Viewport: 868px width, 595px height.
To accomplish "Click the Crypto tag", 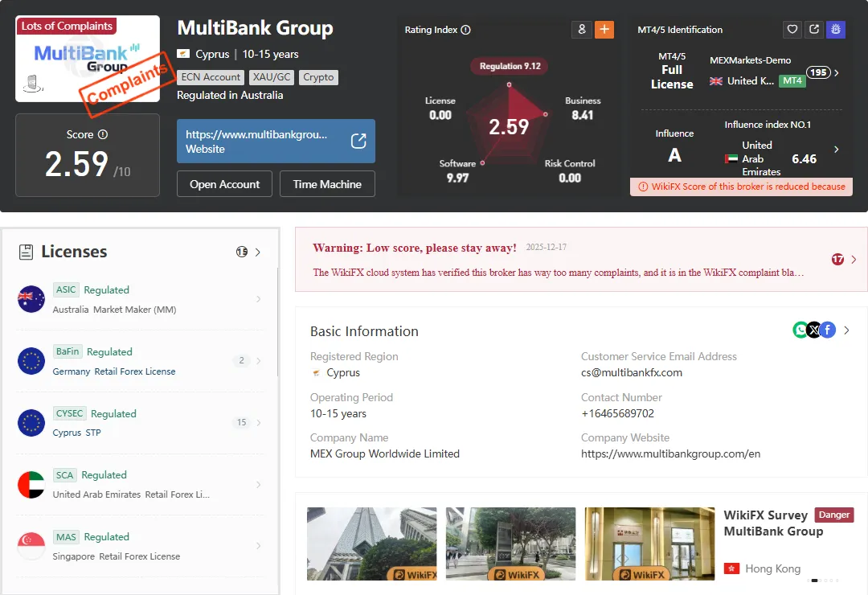I will coord(318,77).
